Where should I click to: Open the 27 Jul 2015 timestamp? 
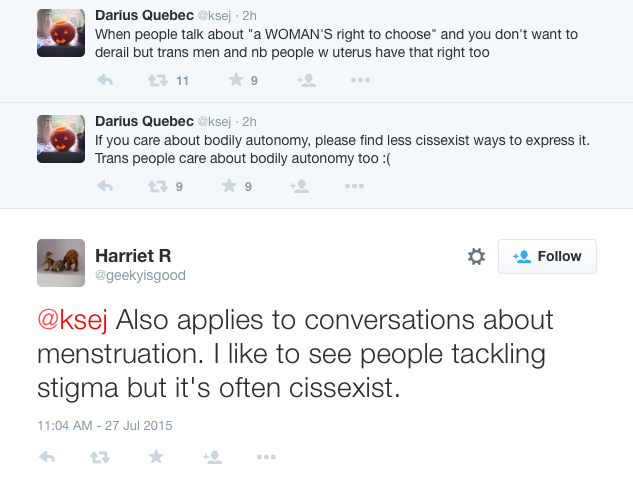click(104, 425)
